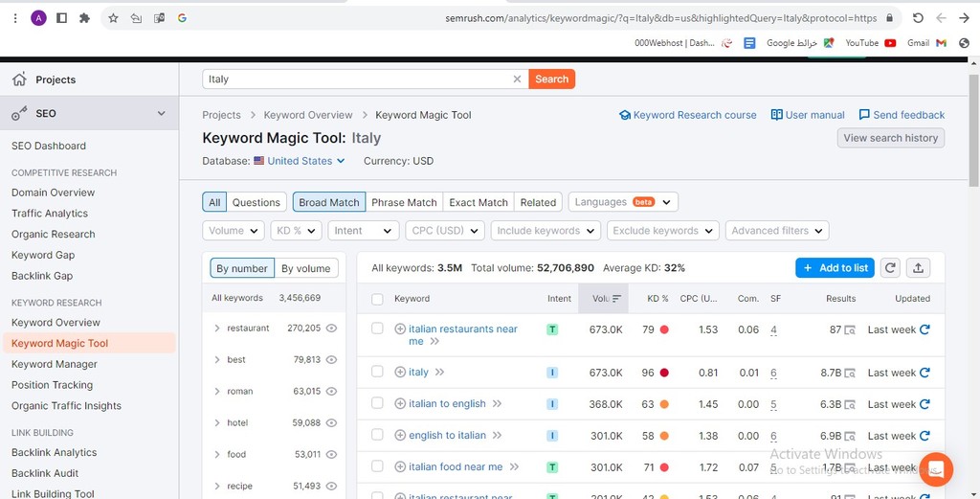View SERP results icon for 'italian restaurants near me'
980x499 pixels.
click(850, 329)
